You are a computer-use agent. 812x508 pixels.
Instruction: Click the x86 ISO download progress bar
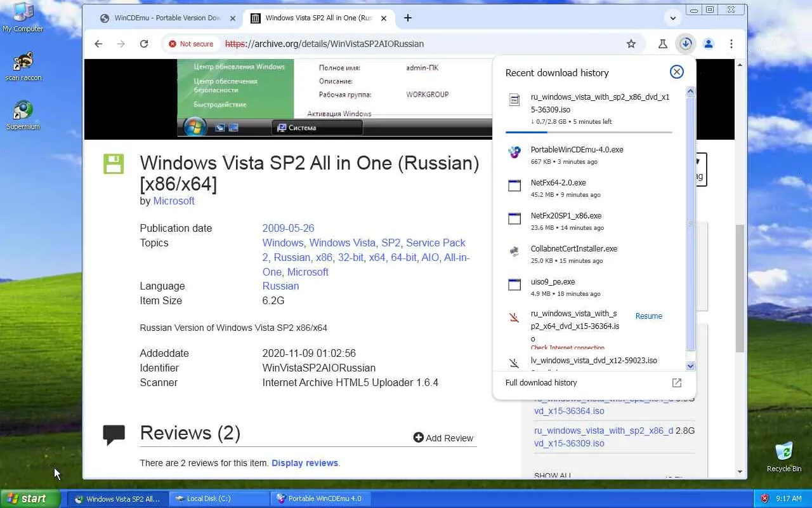point(589,132)
